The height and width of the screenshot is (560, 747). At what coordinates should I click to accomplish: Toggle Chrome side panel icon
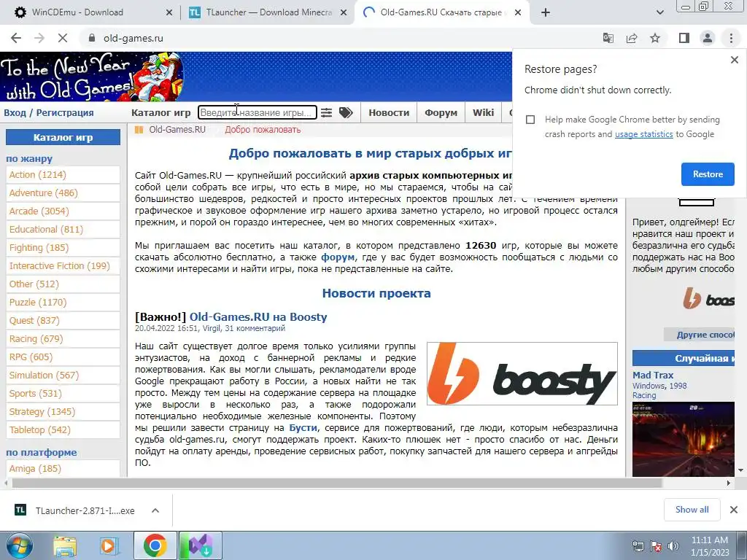pyautogui.click(x=684, y=38)
